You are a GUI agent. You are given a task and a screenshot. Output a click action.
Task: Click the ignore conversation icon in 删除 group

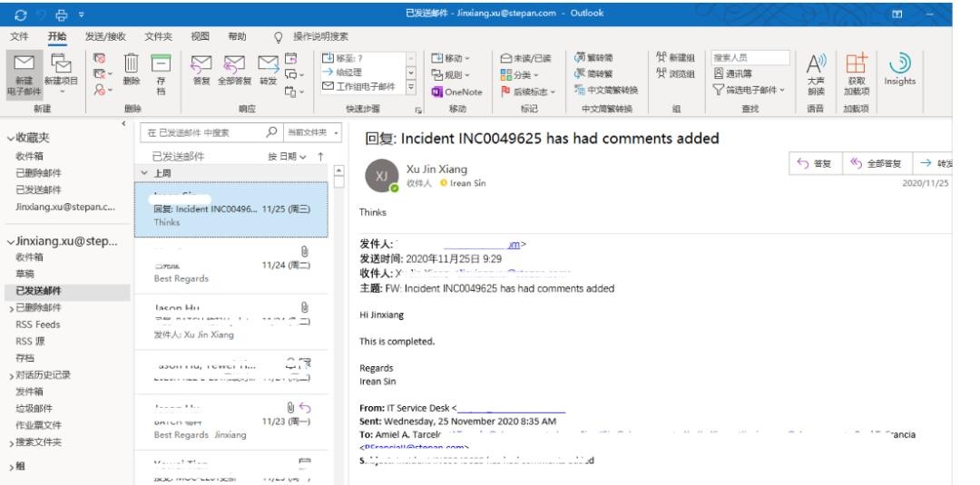(x=100, y=58)
